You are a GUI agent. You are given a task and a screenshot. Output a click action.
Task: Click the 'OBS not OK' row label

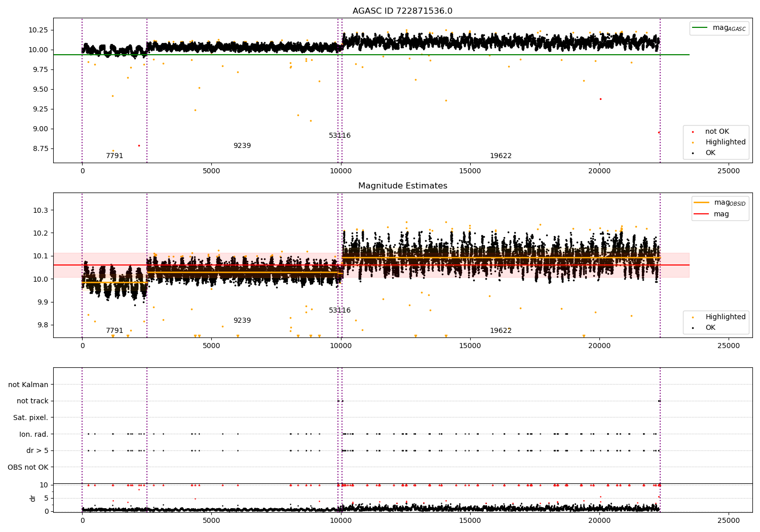click(28, 467)
